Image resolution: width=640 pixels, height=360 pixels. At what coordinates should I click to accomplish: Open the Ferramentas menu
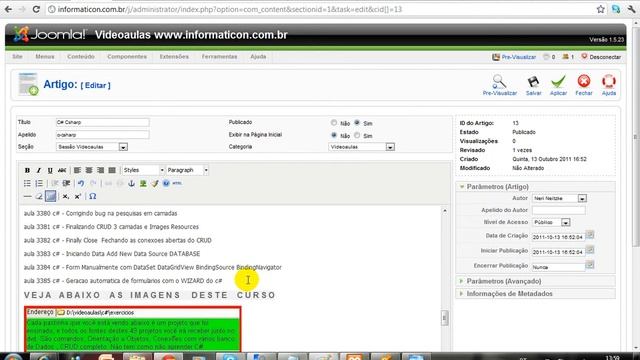click(220, 57)
